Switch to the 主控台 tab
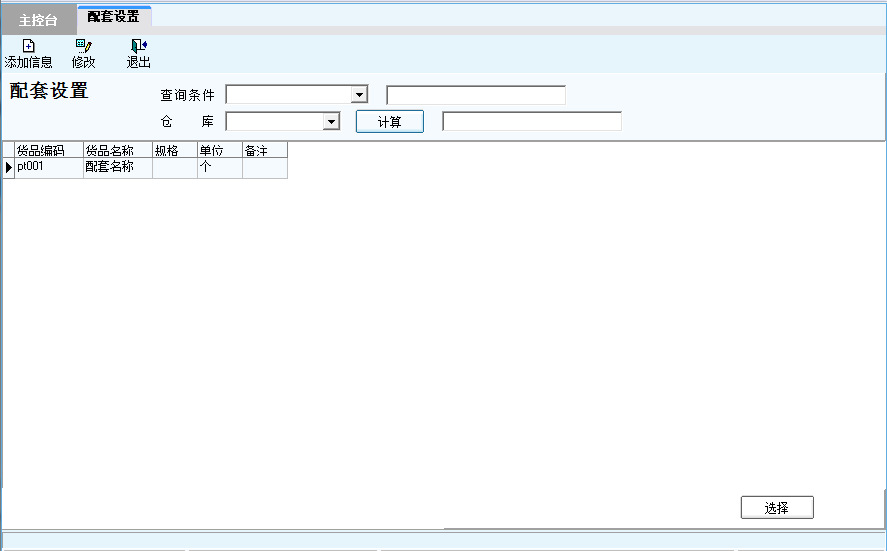 click(38, 20)
